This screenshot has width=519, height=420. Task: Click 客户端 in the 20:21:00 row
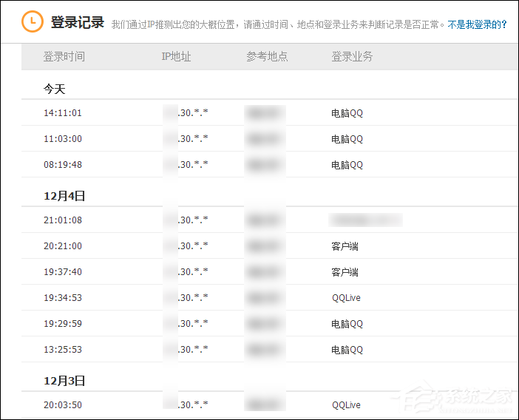click(x=345, y=246)
